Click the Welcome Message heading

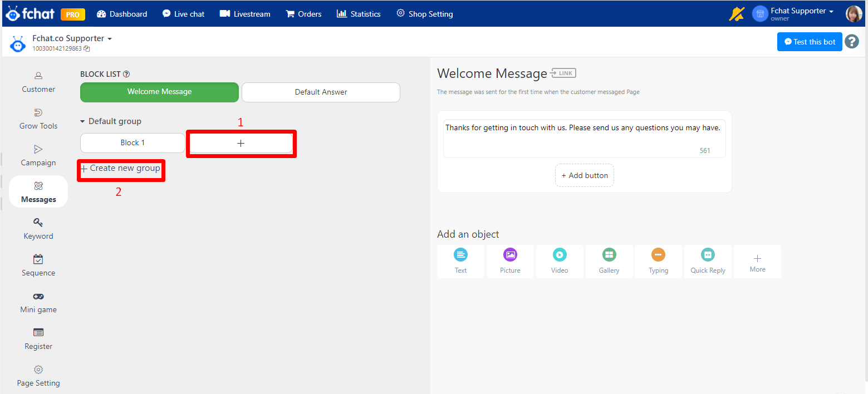coord(492,73)
